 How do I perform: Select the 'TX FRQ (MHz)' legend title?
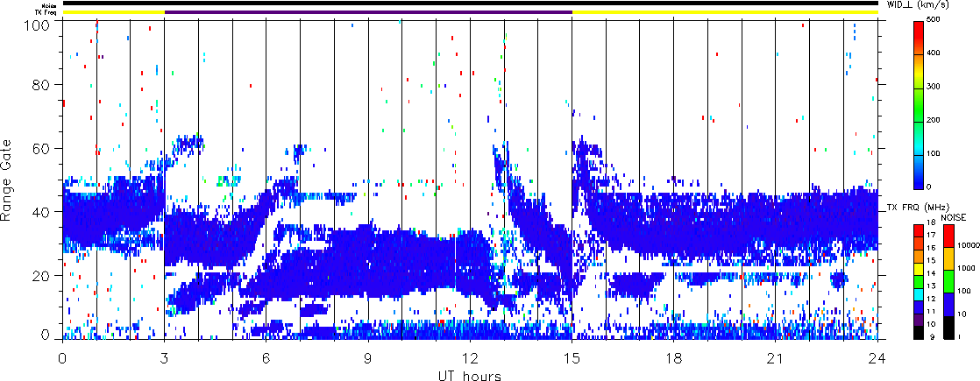tap(918, 207)
